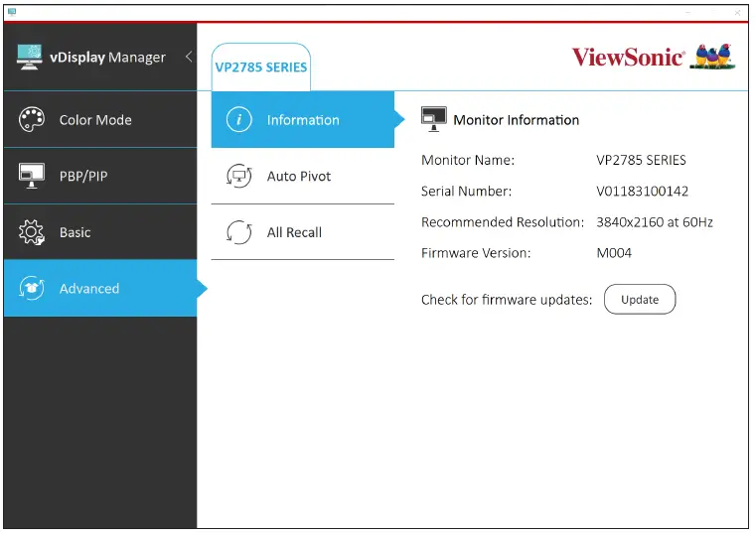Switch to the VP2785 SERIES tab
The image size is (756, 534).
pyautogui.click(x=261, y=67)
